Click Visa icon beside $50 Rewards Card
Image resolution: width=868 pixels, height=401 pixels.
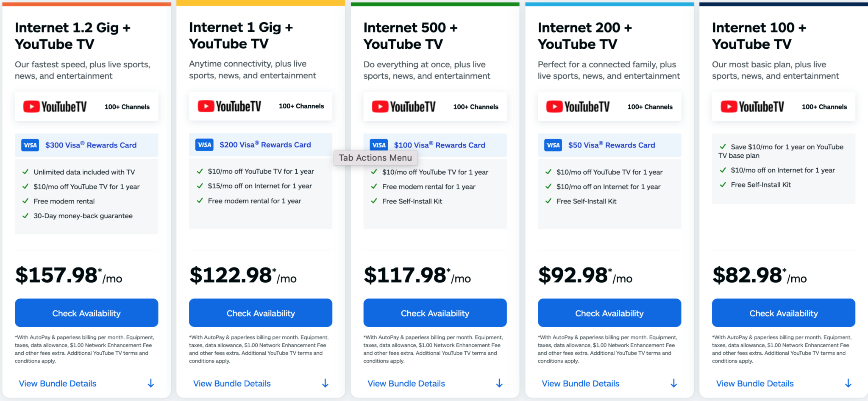553,145
